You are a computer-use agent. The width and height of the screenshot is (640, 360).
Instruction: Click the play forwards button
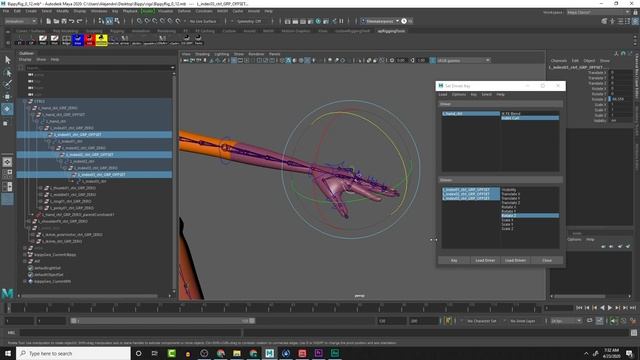pyautogui.click(x=610, y=308)
